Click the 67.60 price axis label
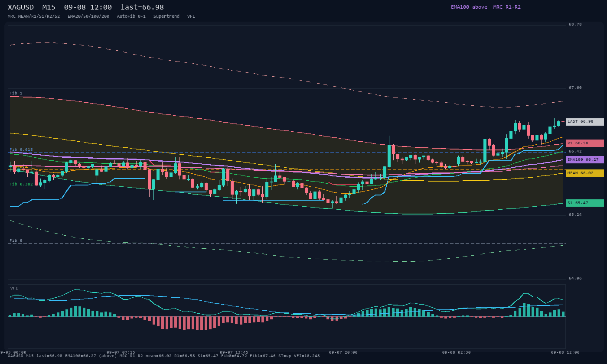Image resolution: width=607 pixels, height=364 pixels. (x=575, y=88)
